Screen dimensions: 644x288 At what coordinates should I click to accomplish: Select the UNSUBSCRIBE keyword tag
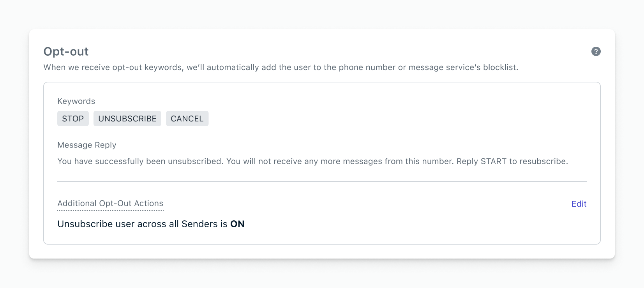(127, 119)
